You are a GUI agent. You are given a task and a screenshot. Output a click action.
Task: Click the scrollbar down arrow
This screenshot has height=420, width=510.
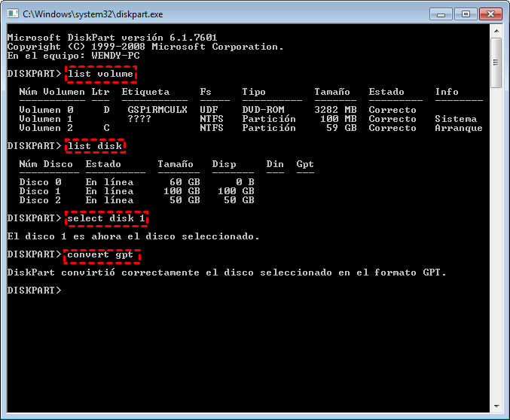coord(496,406)
